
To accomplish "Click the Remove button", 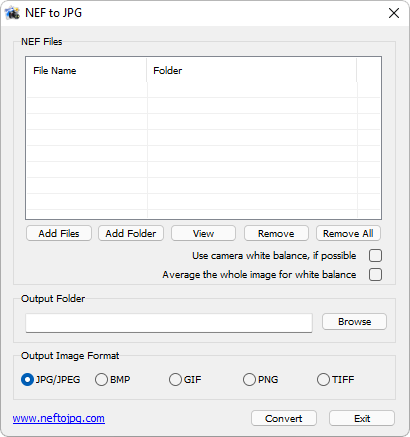I will coord(276,233).
